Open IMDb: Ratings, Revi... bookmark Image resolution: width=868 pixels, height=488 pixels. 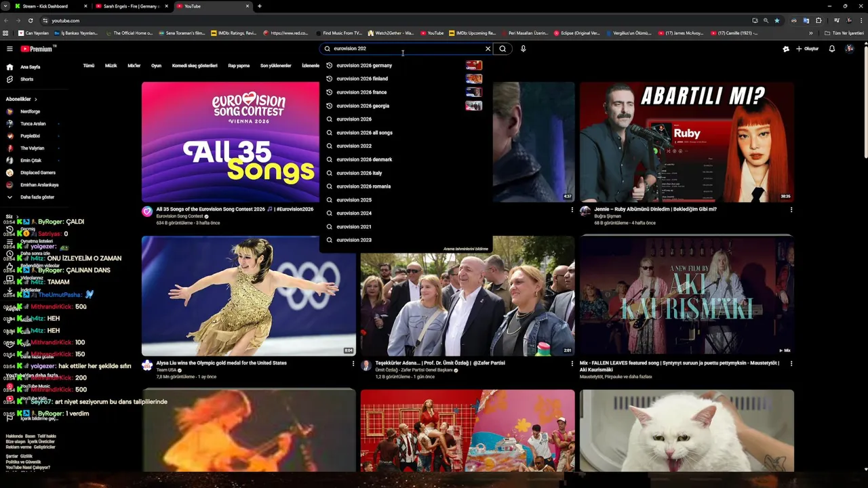point(234,33)
